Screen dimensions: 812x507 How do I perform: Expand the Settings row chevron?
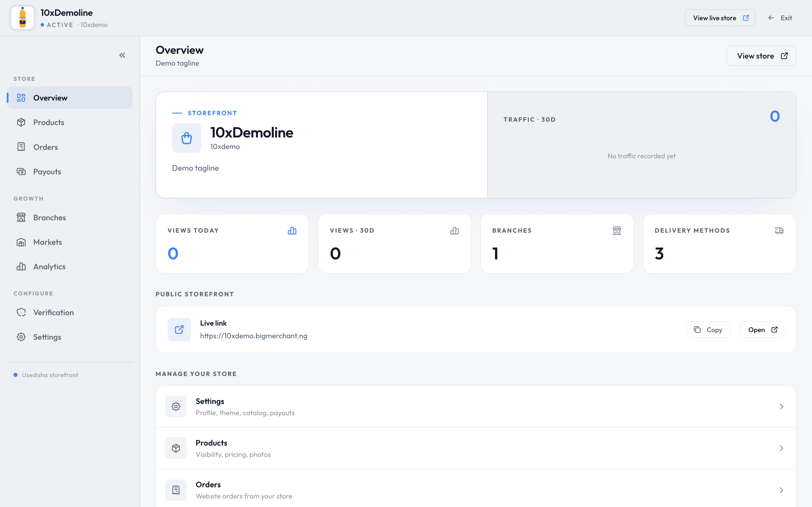(782, 406)
